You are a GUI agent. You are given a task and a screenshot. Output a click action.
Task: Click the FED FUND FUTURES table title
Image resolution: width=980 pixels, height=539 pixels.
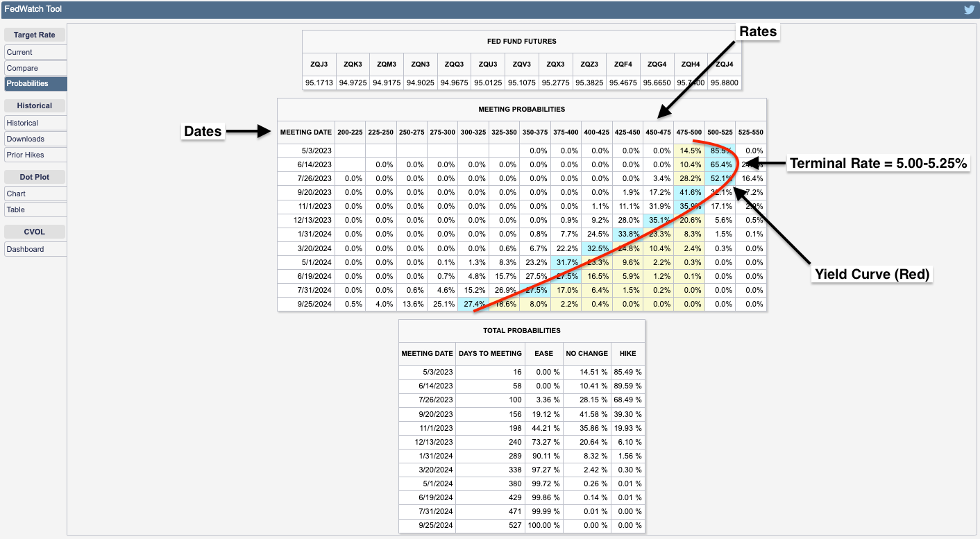522,42
